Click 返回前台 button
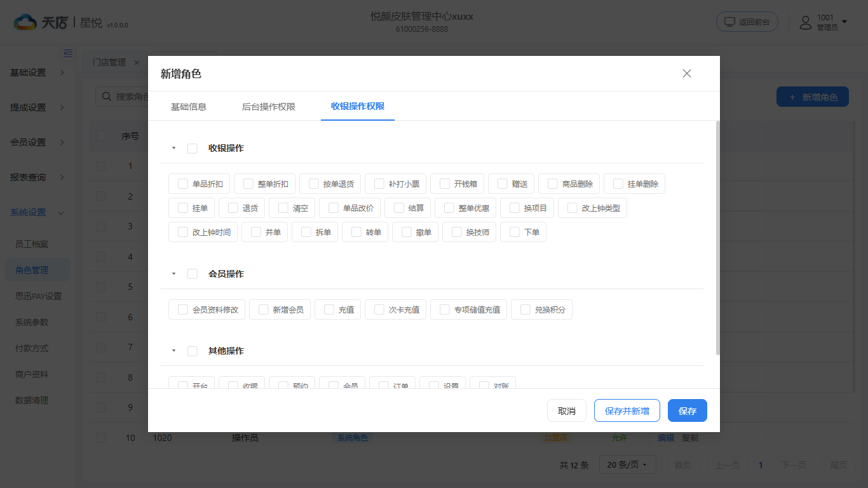 coord(747,22)
